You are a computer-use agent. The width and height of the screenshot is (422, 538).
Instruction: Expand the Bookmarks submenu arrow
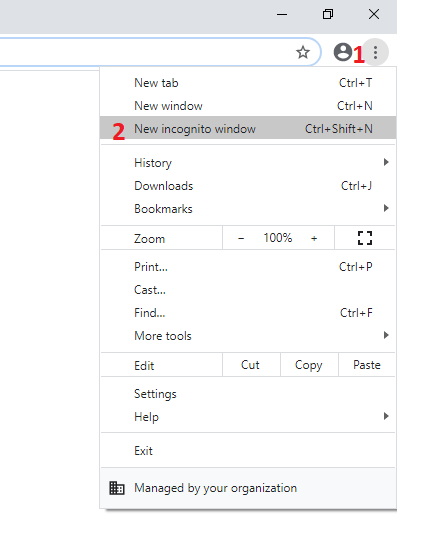point(386,208)
